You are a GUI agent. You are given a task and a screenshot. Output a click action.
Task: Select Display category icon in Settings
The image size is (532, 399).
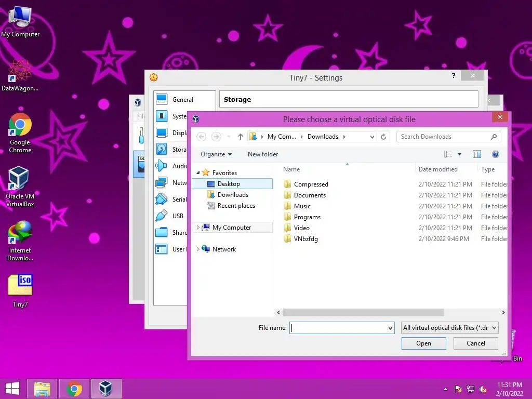[x=162, y=132]
